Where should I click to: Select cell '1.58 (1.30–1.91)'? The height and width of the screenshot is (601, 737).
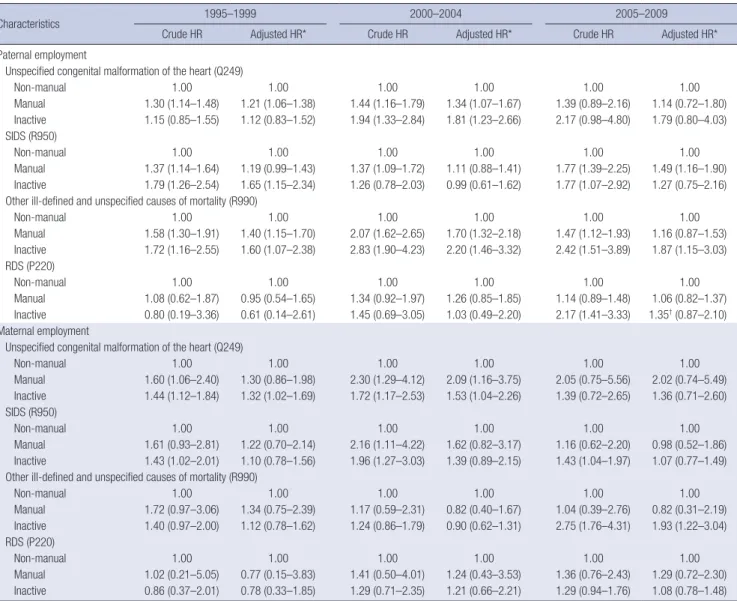(x=182, y=234)
